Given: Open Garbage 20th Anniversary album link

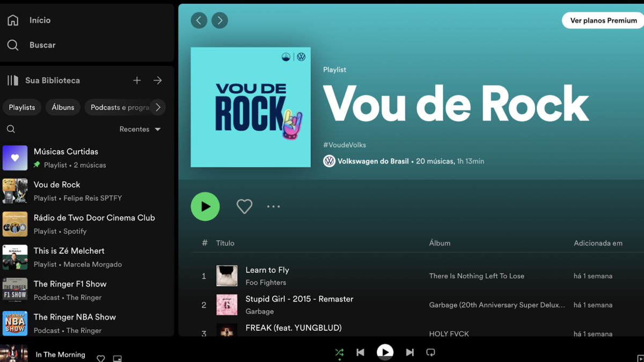Looking at the screenshot, I should pos(497,305).
